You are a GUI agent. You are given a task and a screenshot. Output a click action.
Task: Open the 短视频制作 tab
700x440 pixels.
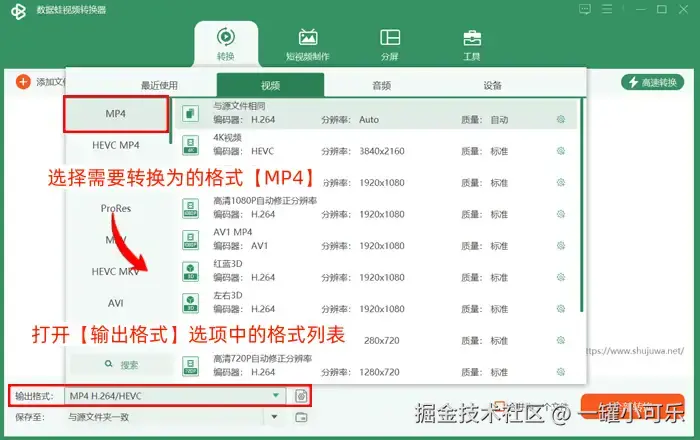[308, 44]
